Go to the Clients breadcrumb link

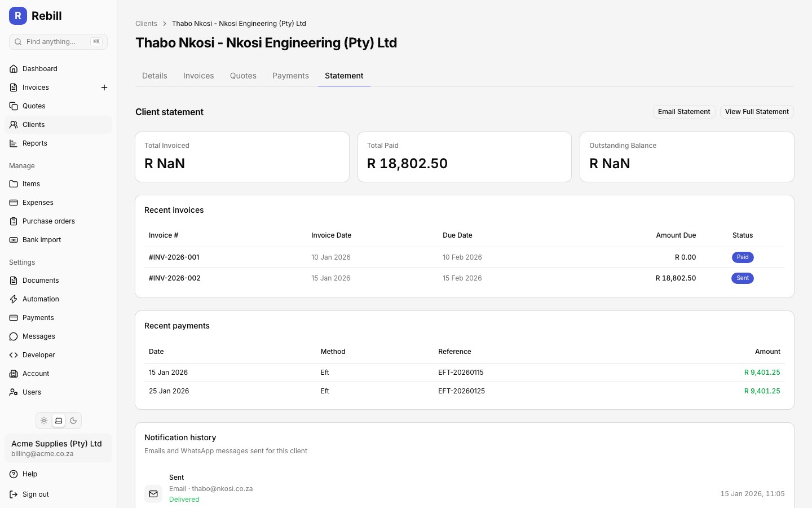[146, 24]
